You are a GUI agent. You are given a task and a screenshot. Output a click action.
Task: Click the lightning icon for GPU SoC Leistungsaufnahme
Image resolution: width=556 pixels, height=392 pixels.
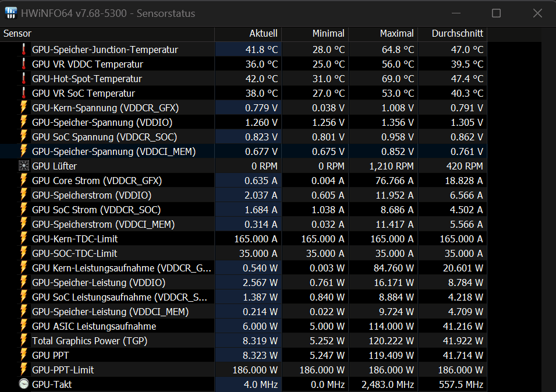click(24, 296)
